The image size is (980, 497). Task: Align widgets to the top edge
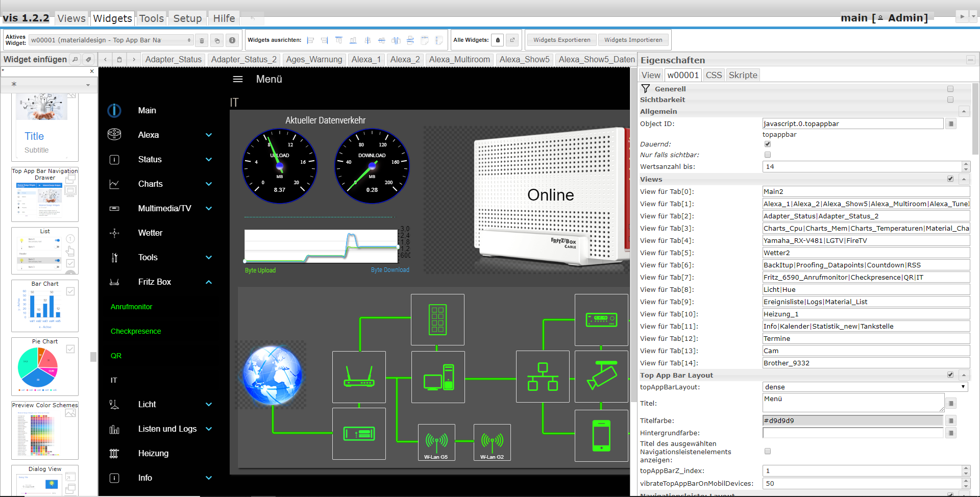coord(339,40)
